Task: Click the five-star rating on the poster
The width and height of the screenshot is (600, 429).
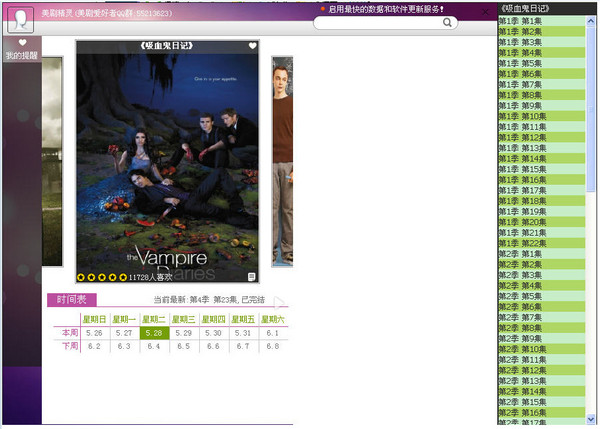Action: pyautogui.click(x=101, y=277)
